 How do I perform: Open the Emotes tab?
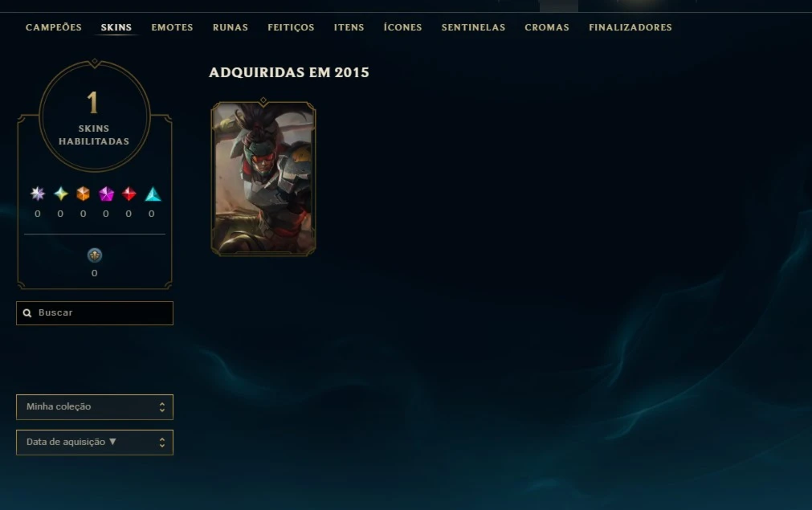pos(172,27)
